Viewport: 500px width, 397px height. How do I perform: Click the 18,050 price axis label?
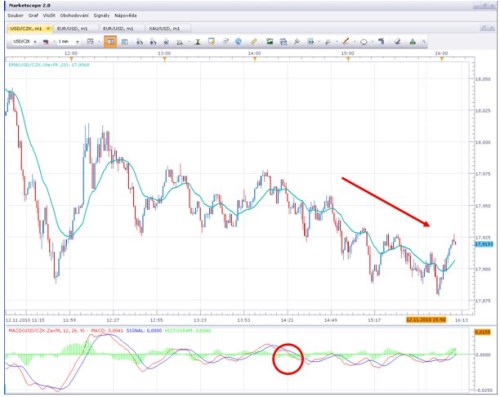point(483,79)
